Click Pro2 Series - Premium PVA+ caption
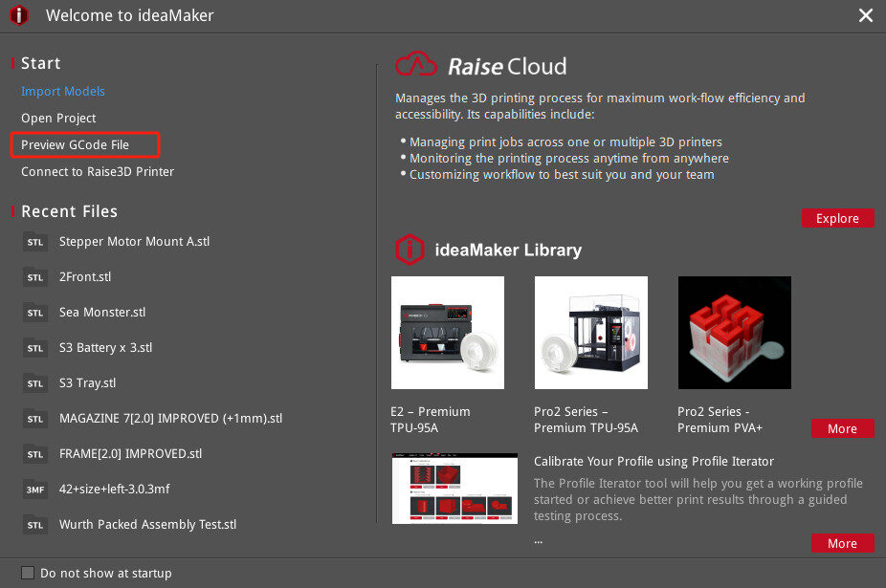This screenshot has height=588, width=886. [720, 420]
